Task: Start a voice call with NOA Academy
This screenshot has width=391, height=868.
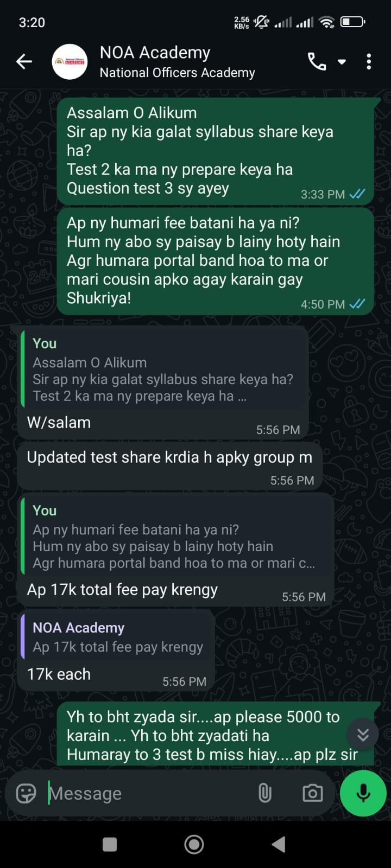Action: (x=317, y=62)
